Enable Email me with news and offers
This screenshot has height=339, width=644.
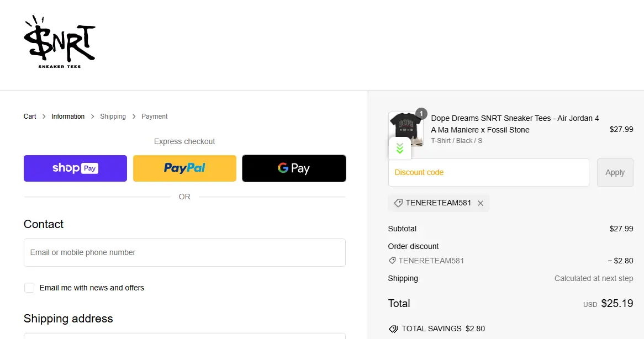(29, 288)
